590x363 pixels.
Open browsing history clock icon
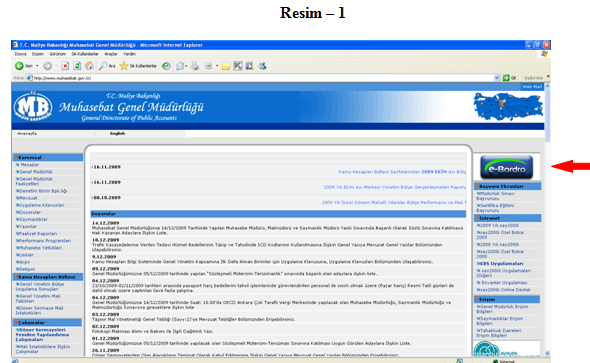pos(166,66)
